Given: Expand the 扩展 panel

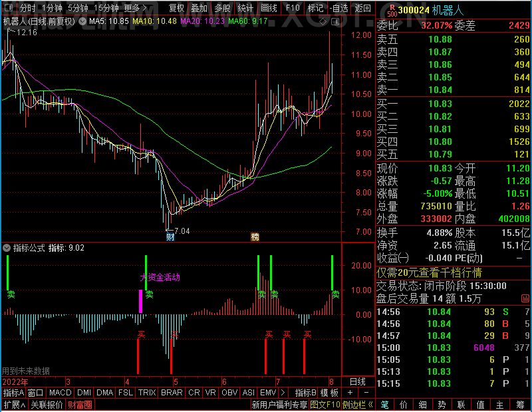Looking at the screenshot, I should 15,405.
